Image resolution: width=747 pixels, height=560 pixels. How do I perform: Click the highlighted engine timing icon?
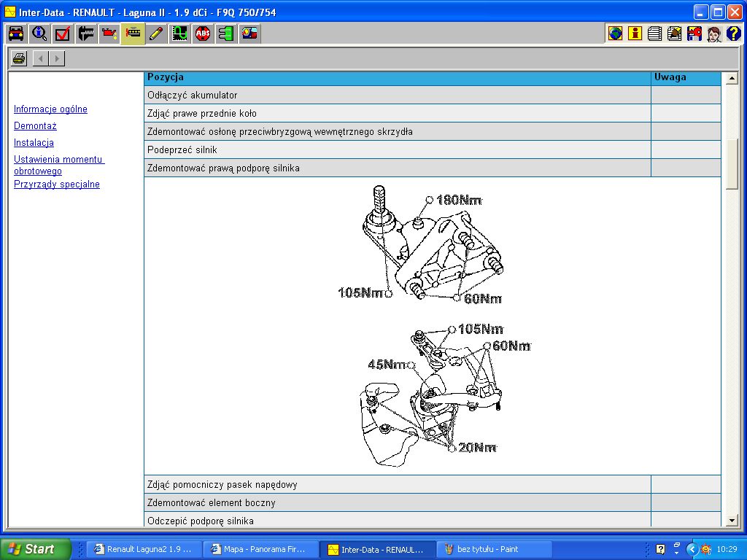(x=133, y=34)
